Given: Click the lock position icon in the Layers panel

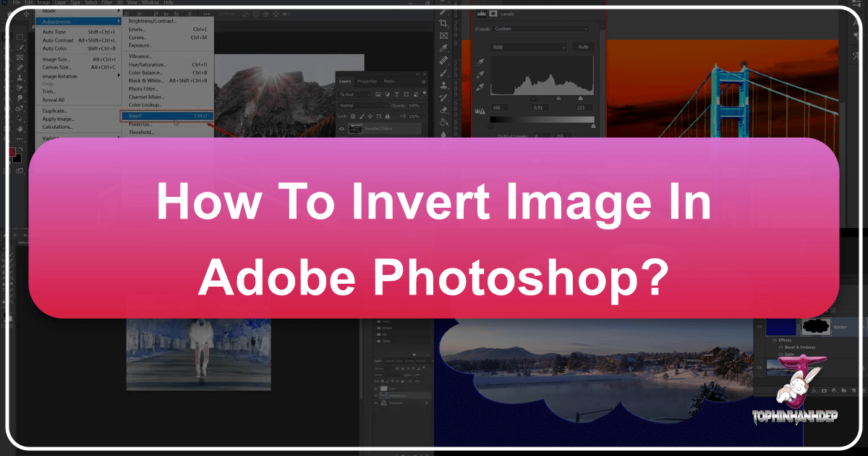Looking at the screenshot, I should click(370, 117).
